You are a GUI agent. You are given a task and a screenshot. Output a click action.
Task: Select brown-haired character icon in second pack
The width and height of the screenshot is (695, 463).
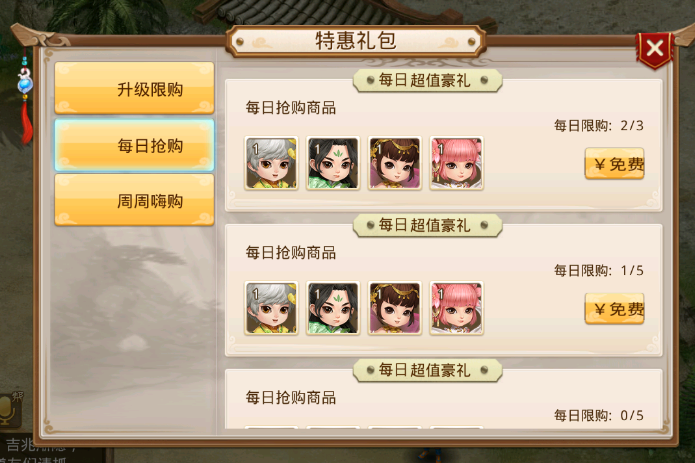tap(394, 308)
